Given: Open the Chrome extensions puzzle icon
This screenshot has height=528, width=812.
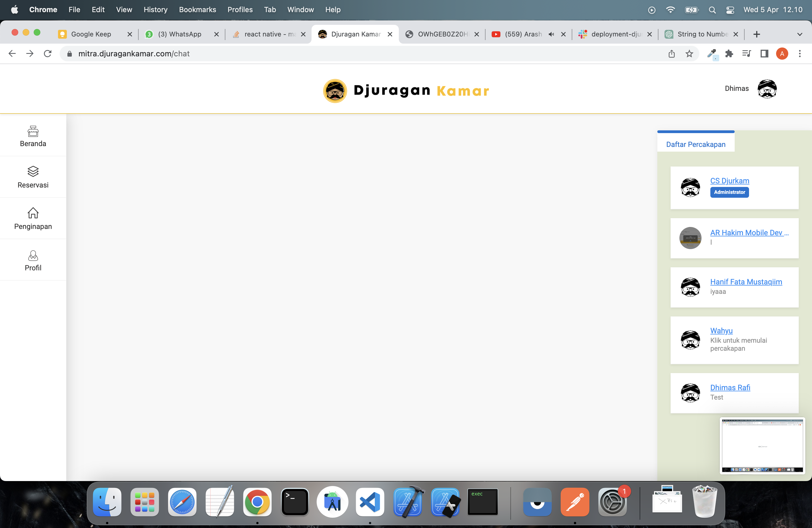Looking at the screenshot, I should (729, 54).
